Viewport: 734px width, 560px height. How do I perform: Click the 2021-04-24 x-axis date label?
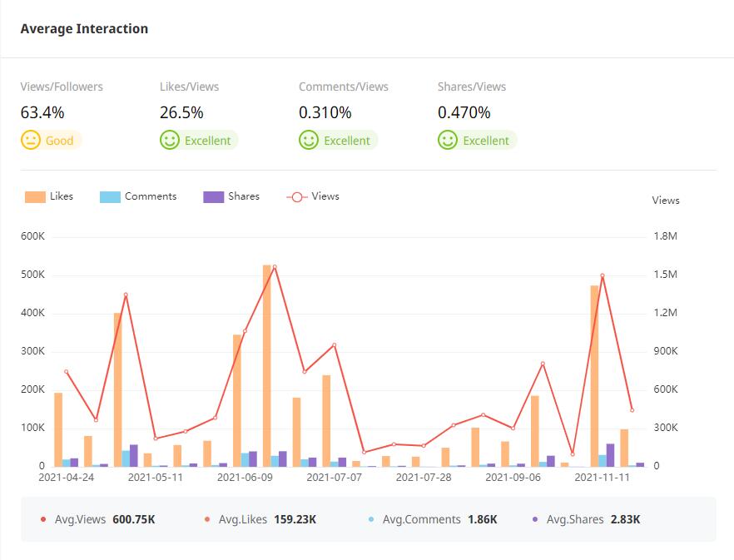[67, 478]
